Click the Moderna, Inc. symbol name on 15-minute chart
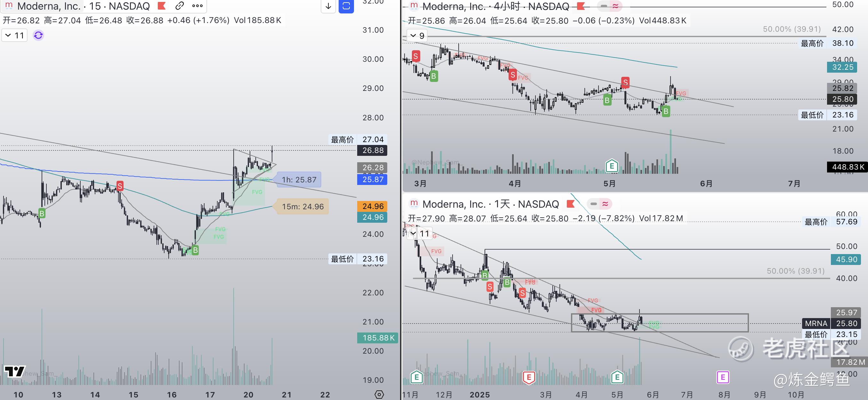The image size is (868, 400). click(49, 6)
